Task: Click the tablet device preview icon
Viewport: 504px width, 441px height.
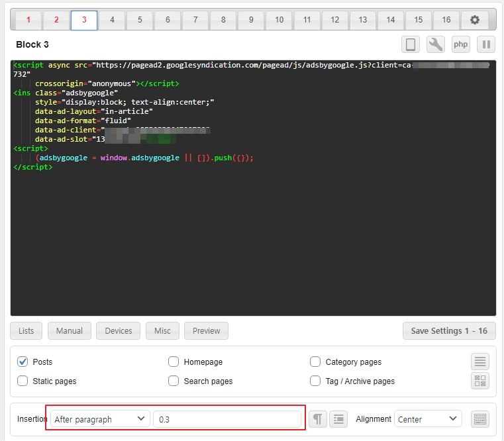Action: [x=411, y=44]
